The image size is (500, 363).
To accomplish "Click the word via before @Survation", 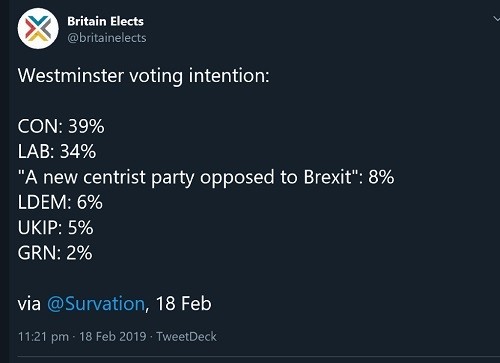I will point(29,304).
